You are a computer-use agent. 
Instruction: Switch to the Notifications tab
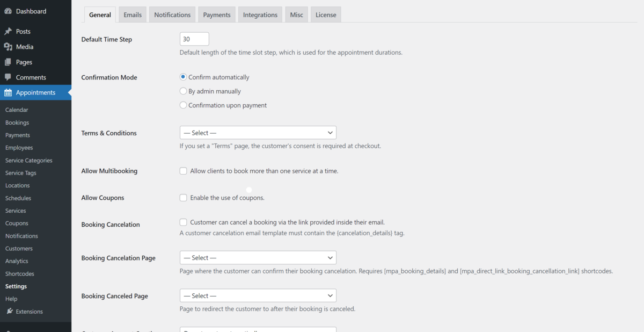click(172, 15)
